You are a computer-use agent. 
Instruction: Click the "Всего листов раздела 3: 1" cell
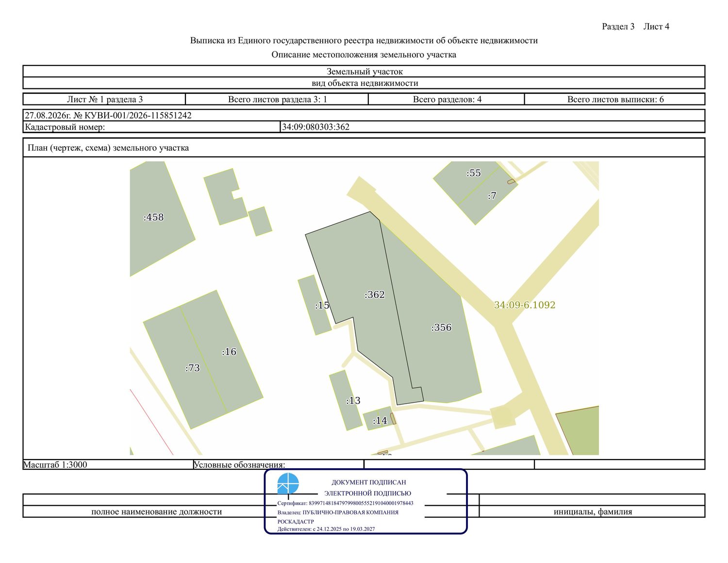tap(278, 100)
